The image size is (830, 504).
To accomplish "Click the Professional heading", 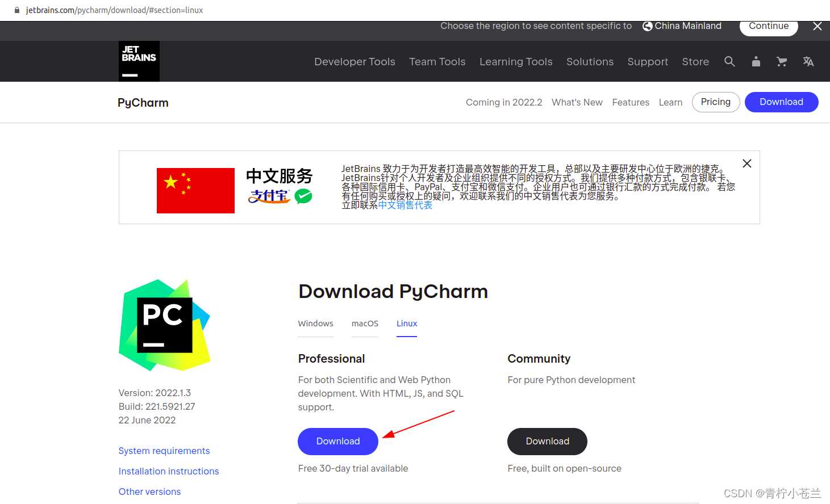I will 331,359.
